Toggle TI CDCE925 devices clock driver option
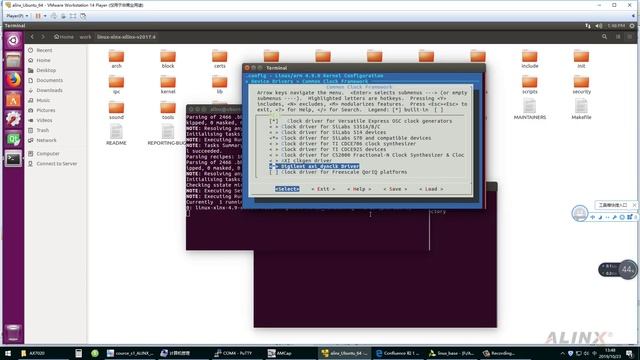Viewport: 640px width, 360px height. pyautogui.click(x=327, y=149)
